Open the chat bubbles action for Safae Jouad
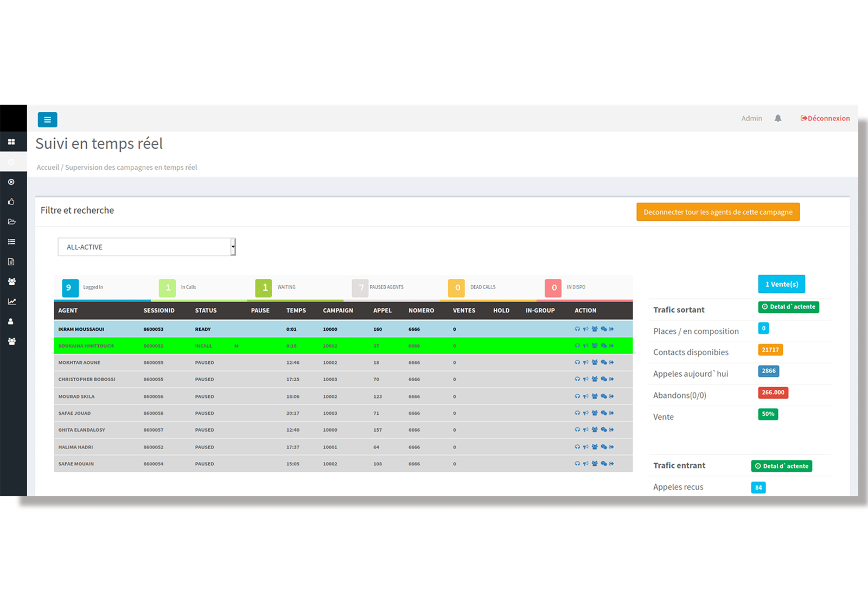This screenshot has height=609, width=868. click(603, 413)
